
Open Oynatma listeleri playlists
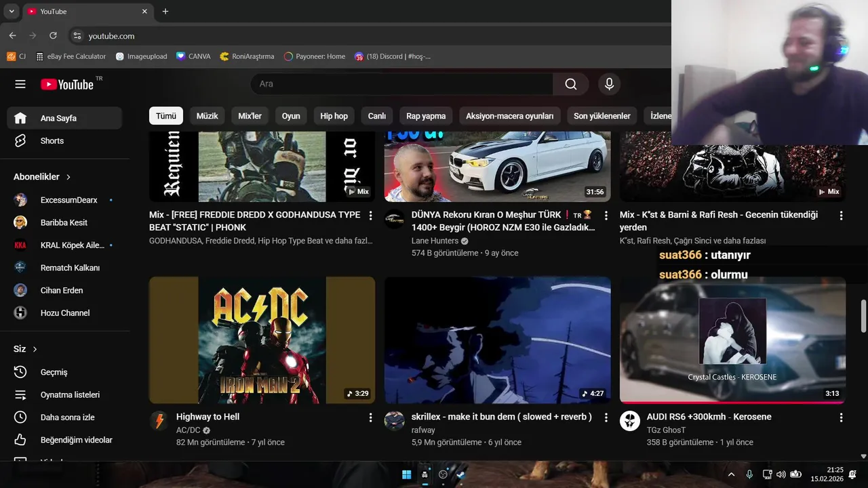pos(64,394)
